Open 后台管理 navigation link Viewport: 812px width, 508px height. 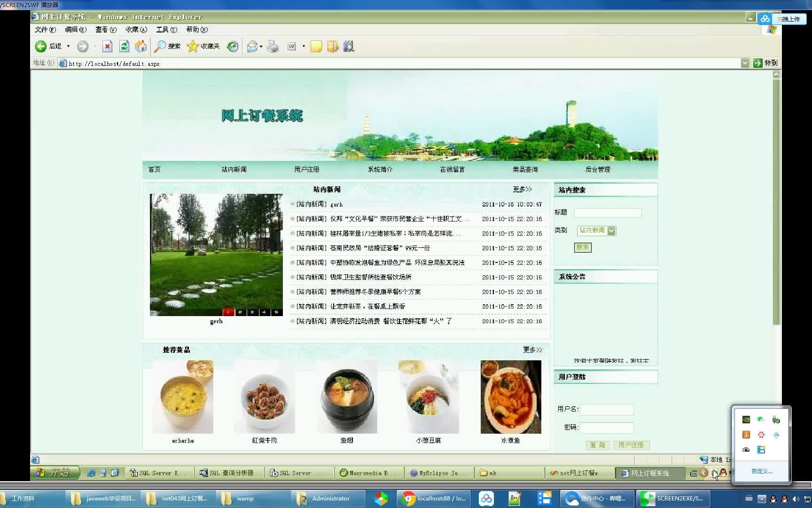pos(598,169)
